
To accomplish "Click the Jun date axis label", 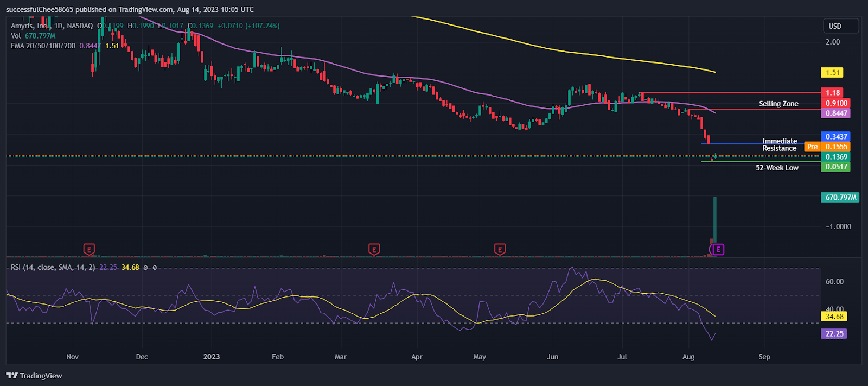I will (x=552, y=357).
